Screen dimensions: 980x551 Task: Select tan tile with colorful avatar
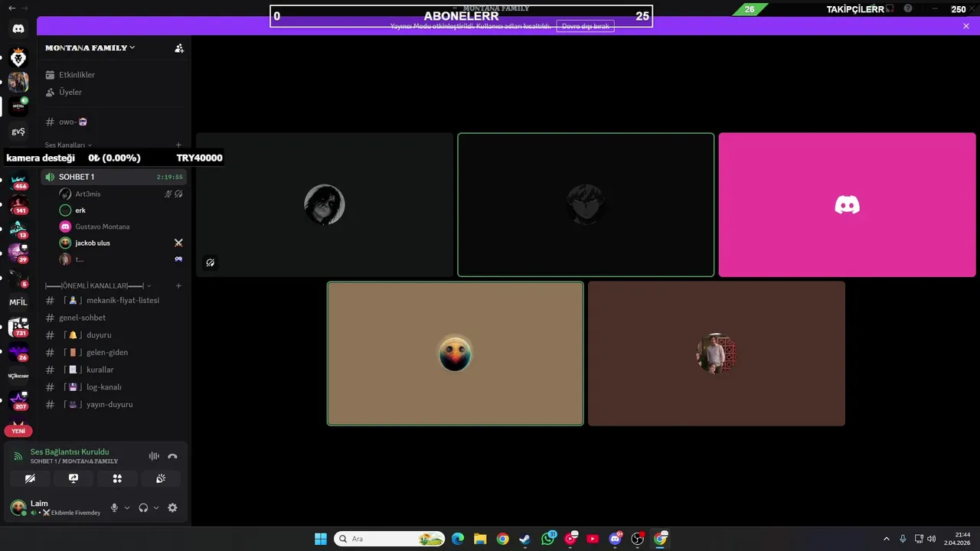coord(455,354)
